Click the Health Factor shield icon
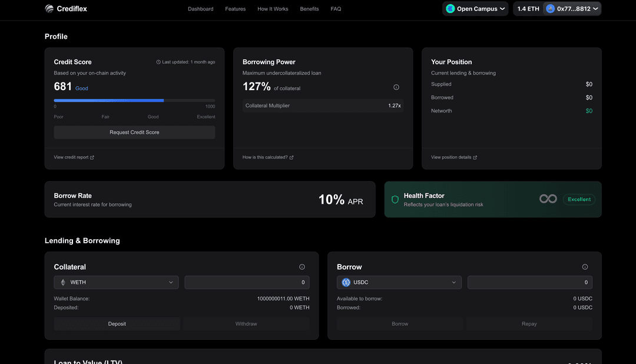Screen dimensions: 636x364 point(395,200)
